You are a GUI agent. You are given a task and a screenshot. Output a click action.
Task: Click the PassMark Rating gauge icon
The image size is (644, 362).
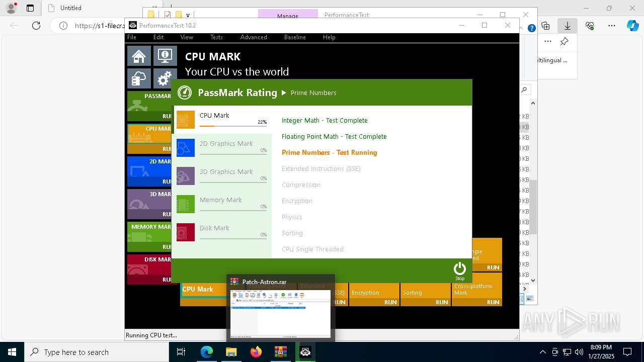185,93
